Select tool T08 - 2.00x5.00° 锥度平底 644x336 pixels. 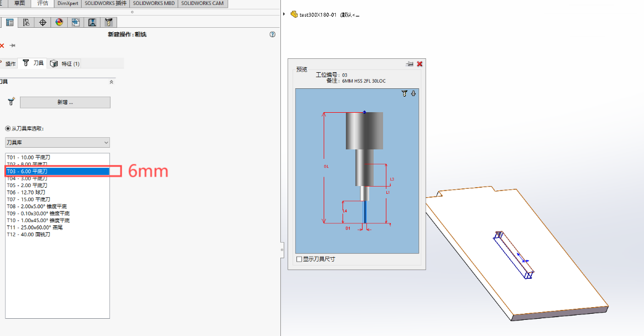click(x=57, y=206)
